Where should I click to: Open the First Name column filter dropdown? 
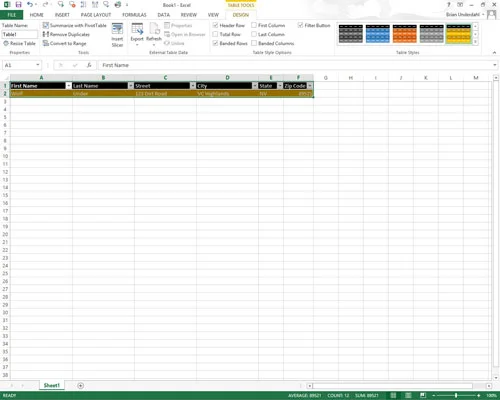pos(69,86)
